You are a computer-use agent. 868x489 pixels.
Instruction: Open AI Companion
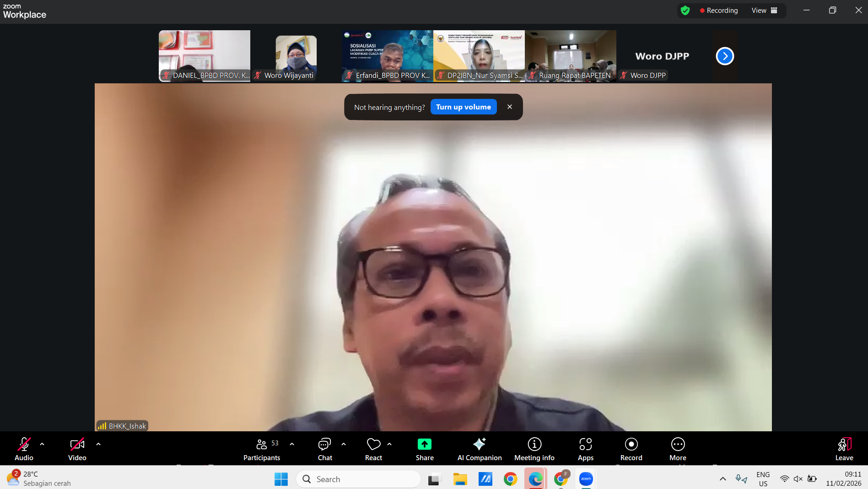tap(479, 449)
